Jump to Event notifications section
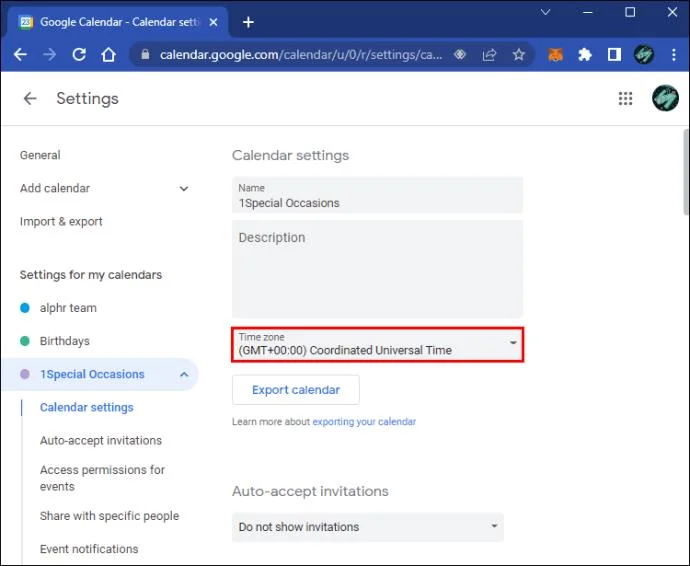 coord(89,549)
